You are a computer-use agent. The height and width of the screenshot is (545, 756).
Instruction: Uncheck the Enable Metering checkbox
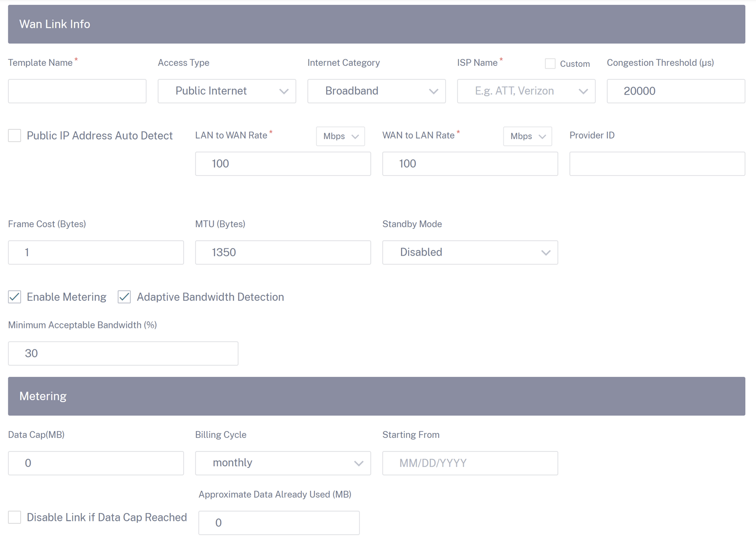[x=15, y=297]
